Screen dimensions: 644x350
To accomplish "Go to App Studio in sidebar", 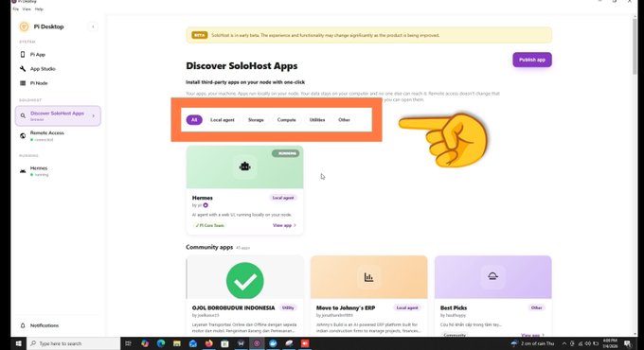I will pos(43,68).
